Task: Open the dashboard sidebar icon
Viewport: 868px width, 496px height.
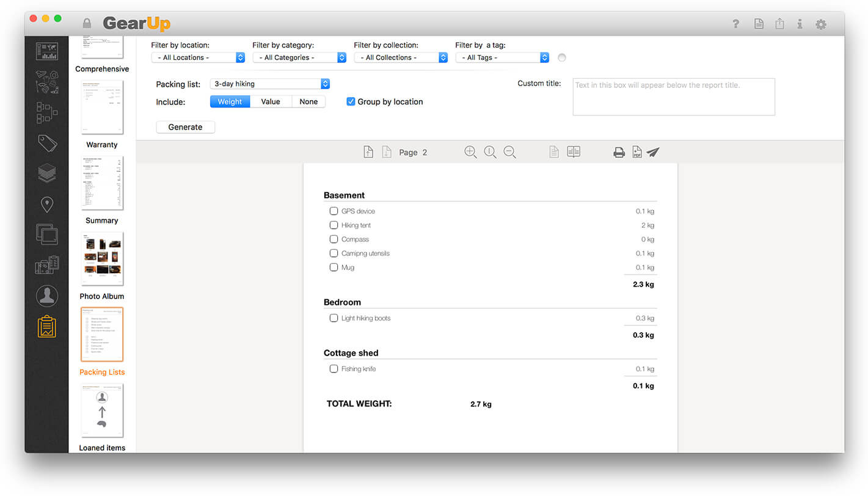Action: click(47, 51)
